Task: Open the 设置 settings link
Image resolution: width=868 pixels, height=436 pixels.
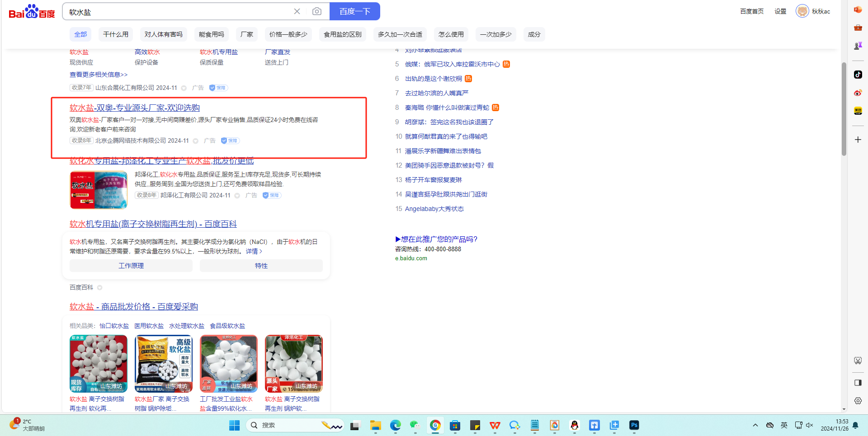Action: (780, 11)
